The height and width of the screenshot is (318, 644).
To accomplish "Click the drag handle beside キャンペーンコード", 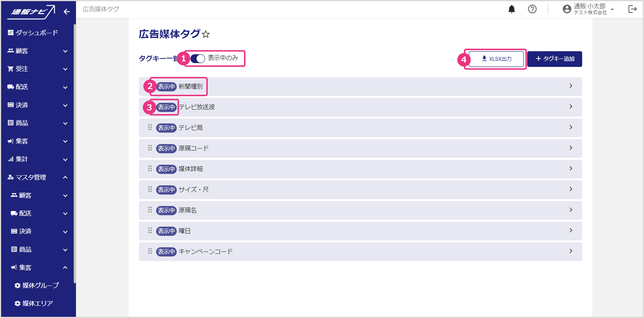I will (x=150, y=251).
